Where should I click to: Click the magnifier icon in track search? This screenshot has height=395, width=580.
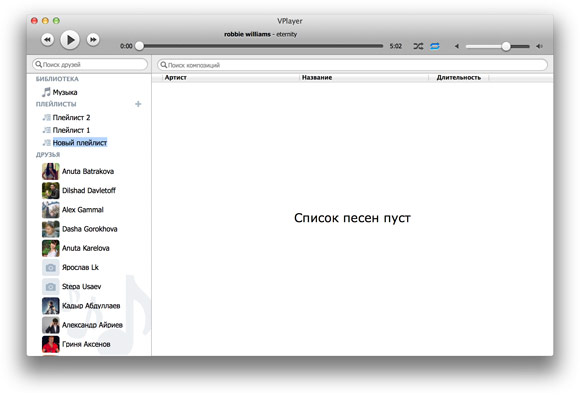[x=163, y=65]
